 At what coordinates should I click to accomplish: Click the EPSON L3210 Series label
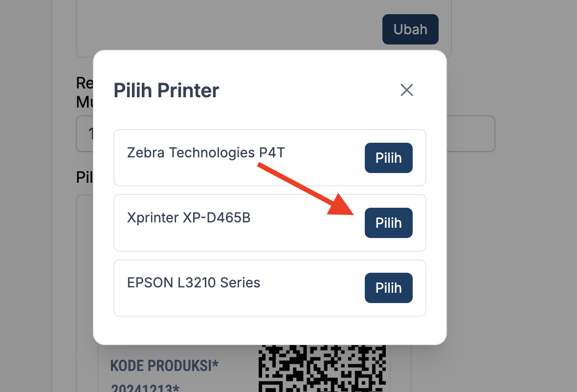[193, 283]
